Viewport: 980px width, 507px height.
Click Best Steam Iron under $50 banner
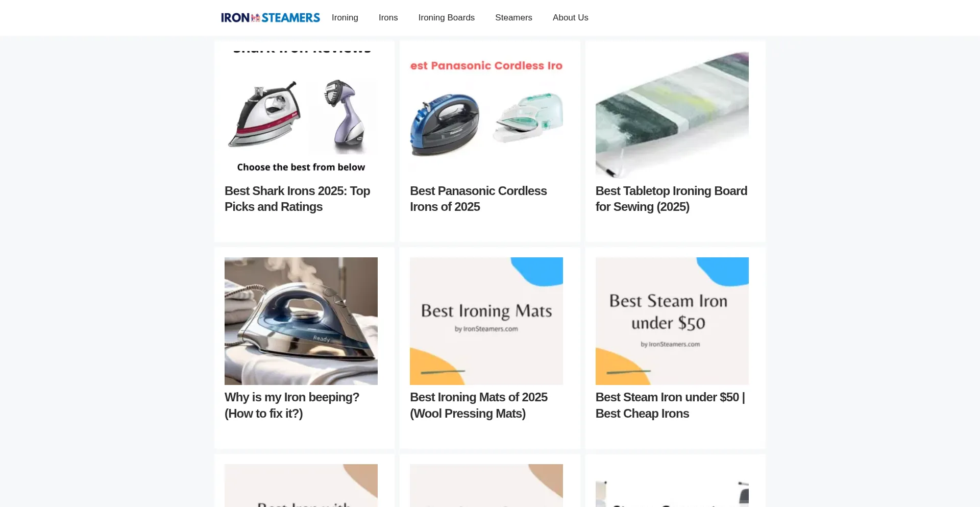pyautogui.click(x=672, y=321)
